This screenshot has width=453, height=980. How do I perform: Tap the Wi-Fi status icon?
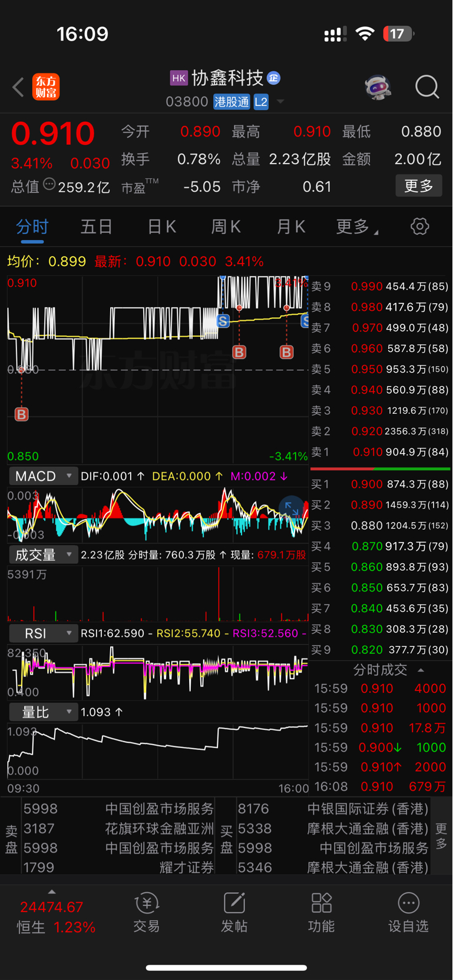point(365,34)
